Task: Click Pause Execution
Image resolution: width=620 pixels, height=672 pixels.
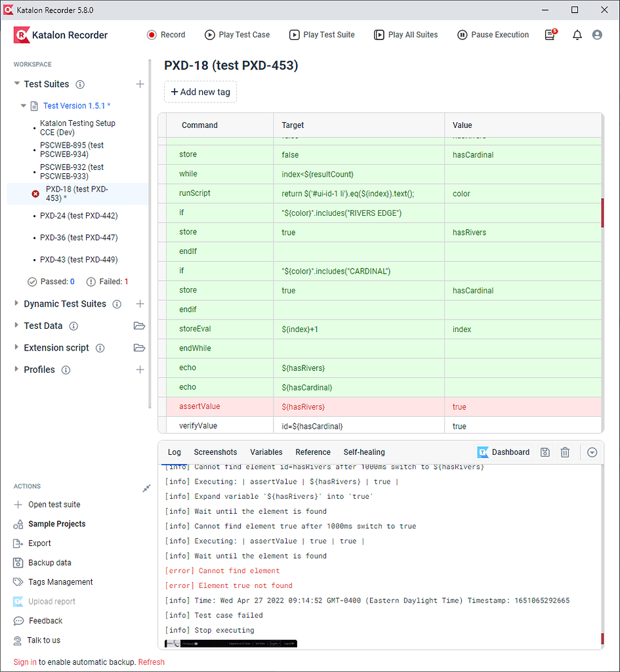Action: tap(493, 35)
